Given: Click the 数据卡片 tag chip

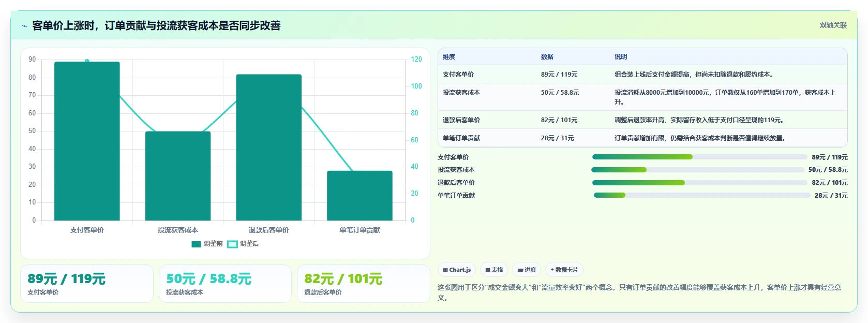Looking at the screenshot, I should (564, 270).
